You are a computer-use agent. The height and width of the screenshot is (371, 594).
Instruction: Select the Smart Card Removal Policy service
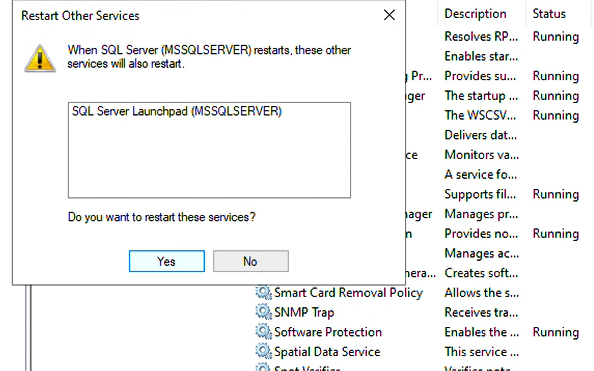click(x=349, y=293)
